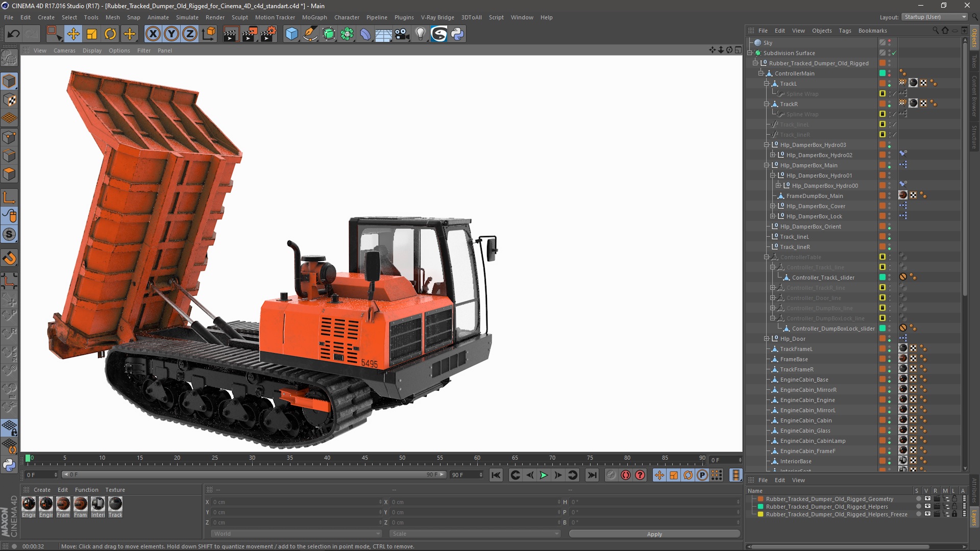The image size is (980, 551).
Task: Open the World coordinate system dropdown
Action: click(296, 534)
